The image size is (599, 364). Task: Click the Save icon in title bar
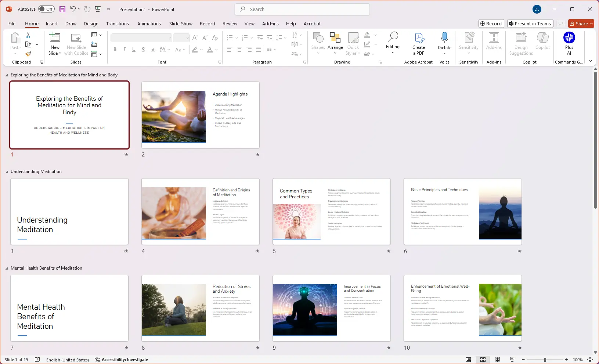pos(62,9)
